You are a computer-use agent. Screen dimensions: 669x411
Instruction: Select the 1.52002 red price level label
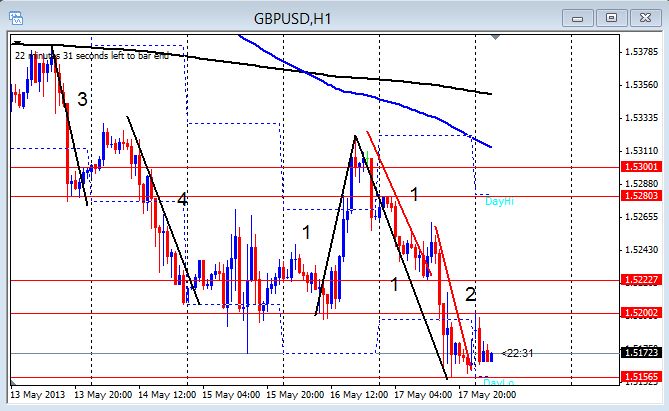click(x=642, y=312)
